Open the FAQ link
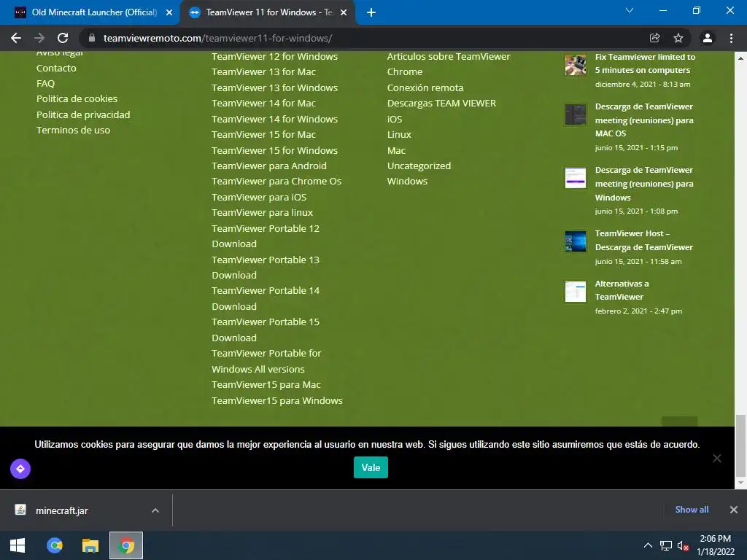The image size is (747, 560). [46, 83]
